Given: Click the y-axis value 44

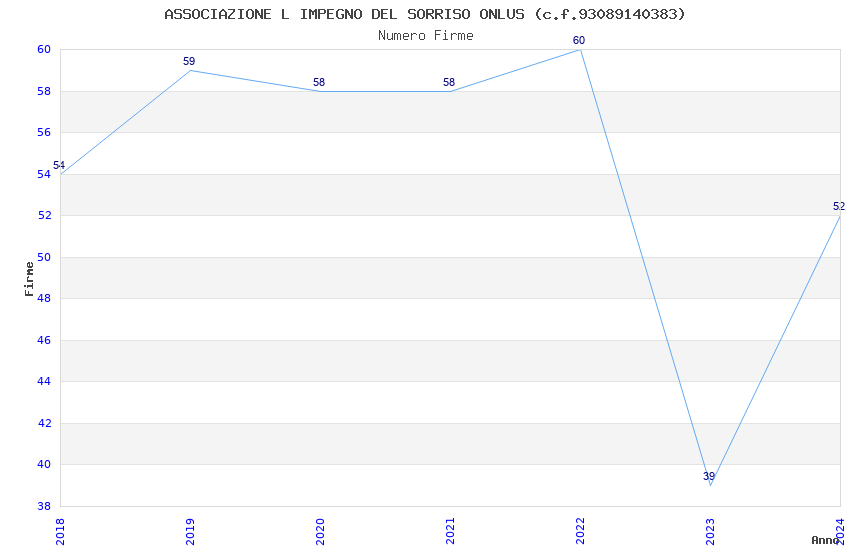Looking at the screenshot, I should (x=44, y=381).
